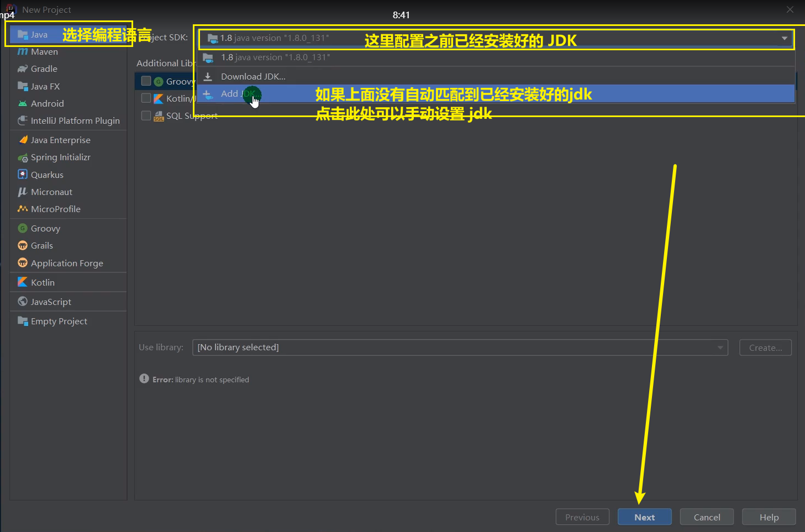Image resolution: width=805 pixels, height=532 pixels.
Task: Click the Kotlin/JVM icon in libraries list
Action: [x=159, y=99]
